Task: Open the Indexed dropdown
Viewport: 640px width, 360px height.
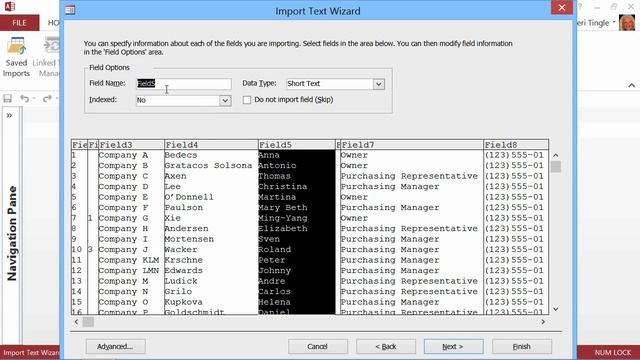Action: [x=224, y=100]
